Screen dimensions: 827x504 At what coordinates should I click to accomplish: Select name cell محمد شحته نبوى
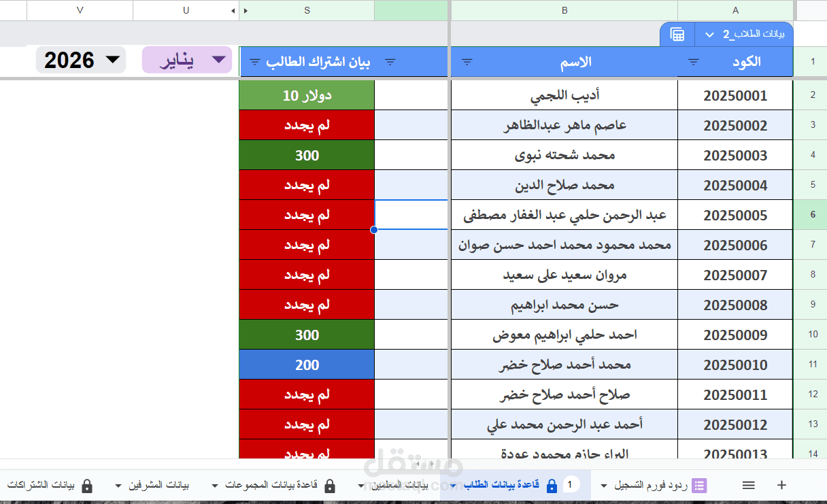click(x=564, y=155)
